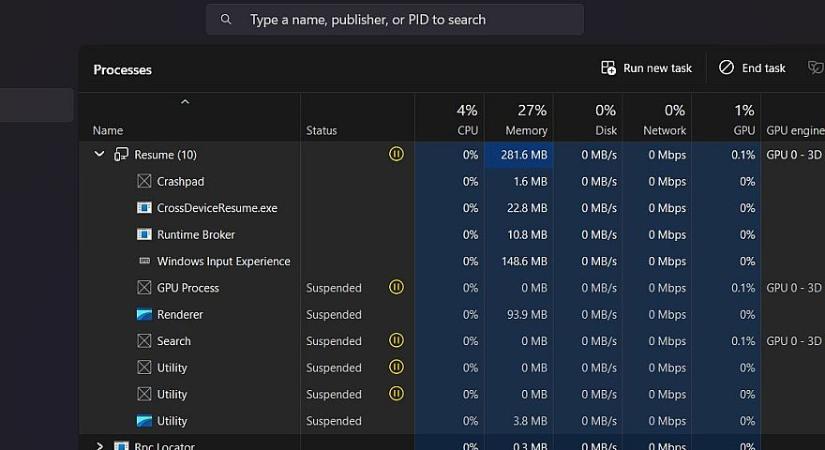The width and height of the screenshot is (825, 450).
Task: Collapse the Resume (10) process group
Action: (99, 154)
